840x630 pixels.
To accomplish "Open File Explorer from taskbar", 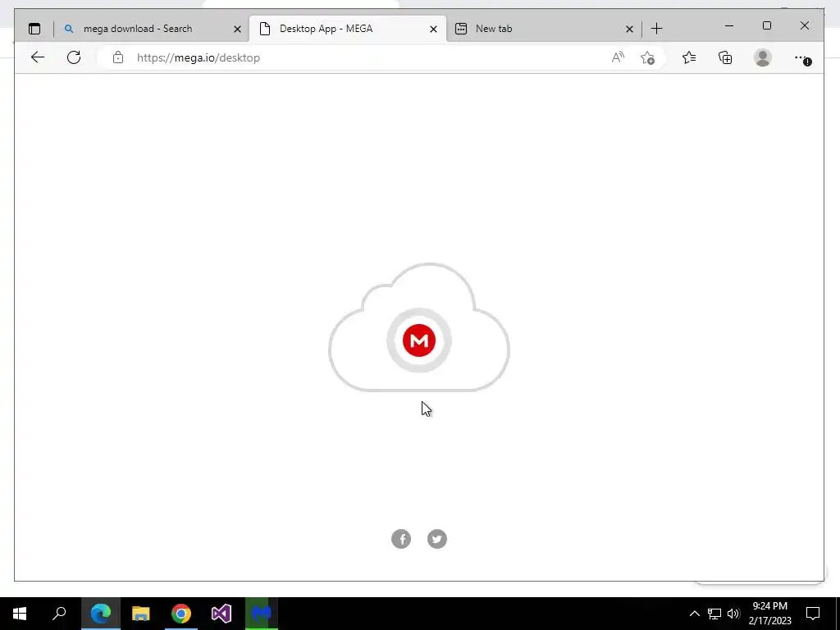I will (141, 614).
